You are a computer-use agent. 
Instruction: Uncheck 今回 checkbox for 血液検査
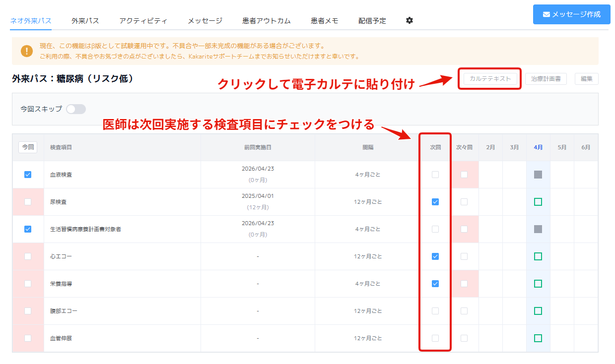[28, 175]
